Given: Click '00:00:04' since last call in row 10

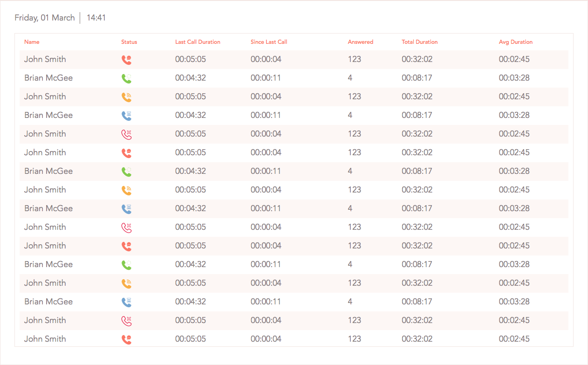Looking at the screenshot, I should (x=266, y=227).
